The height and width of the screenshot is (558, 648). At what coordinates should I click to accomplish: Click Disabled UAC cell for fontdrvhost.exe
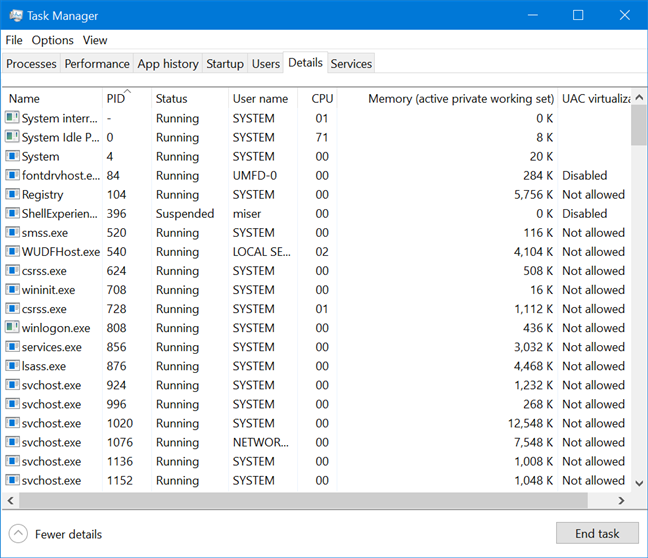coord(584,176)
